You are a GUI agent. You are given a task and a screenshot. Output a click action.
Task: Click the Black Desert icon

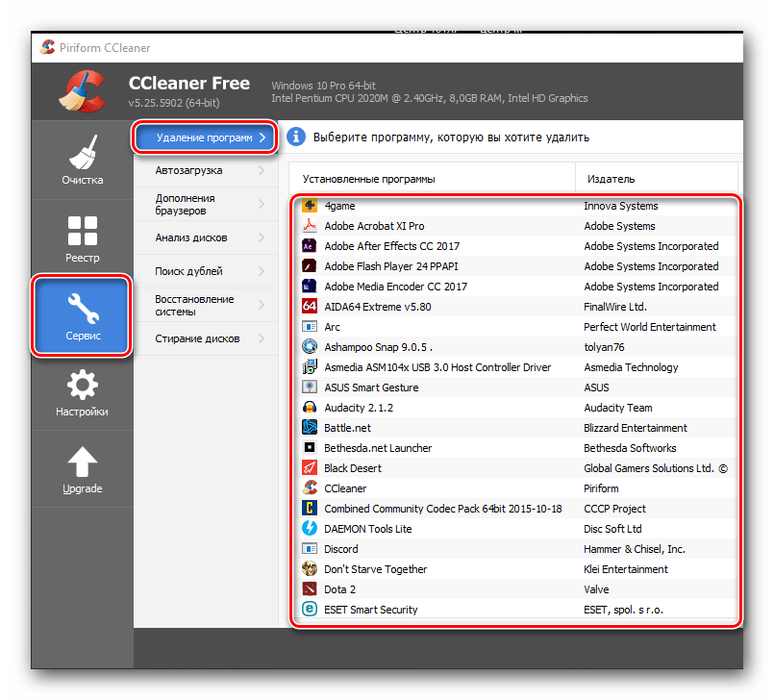[310, 468]
